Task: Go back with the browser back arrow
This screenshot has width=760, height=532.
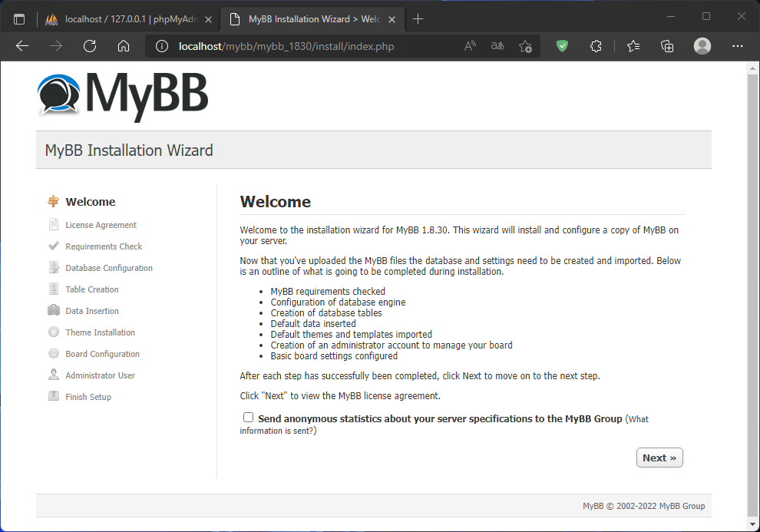Action: click(x=22, y=46)
